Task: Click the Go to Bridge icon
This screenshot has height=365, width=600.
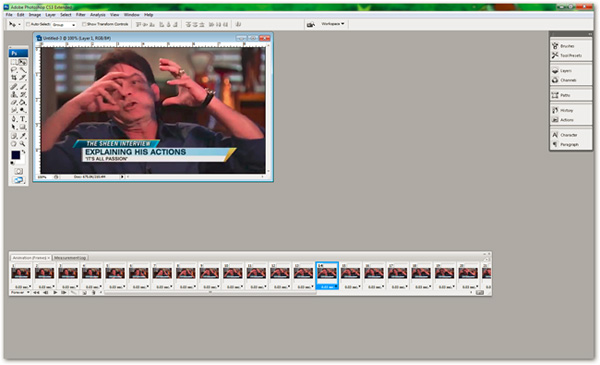Action: coord(311,24)
